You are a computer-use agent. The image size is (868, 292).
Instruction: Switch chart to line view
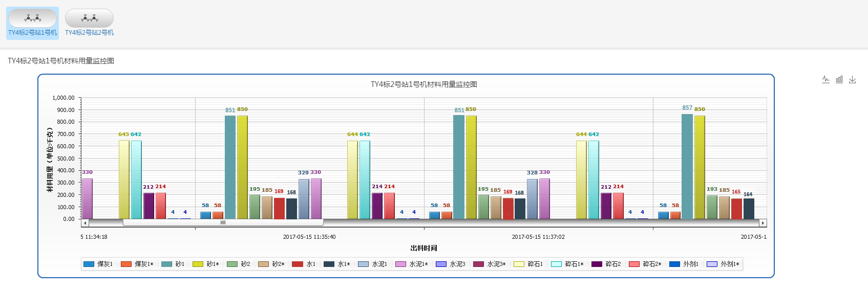[825, 79]
